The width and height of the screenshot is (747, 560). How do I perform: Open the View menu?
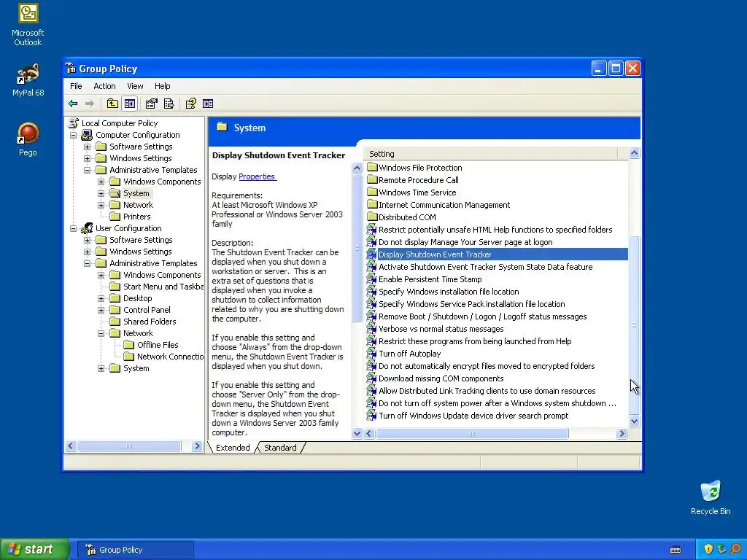135,86
